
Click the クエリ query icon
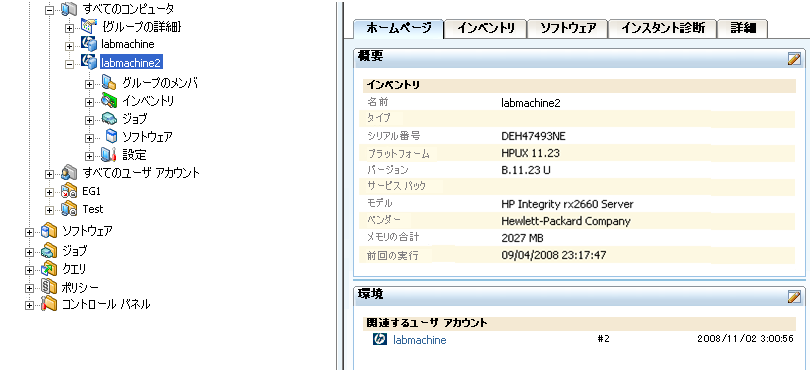(49, 269)
